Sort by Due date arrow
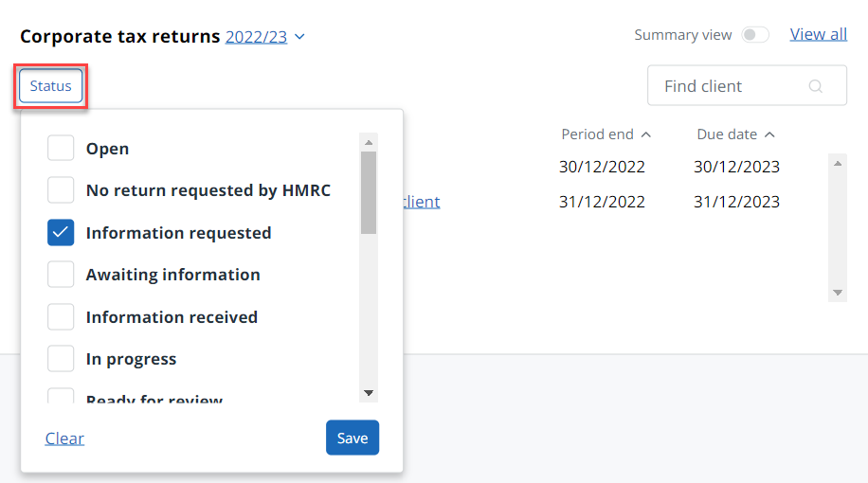 click(x=769, y=134)
